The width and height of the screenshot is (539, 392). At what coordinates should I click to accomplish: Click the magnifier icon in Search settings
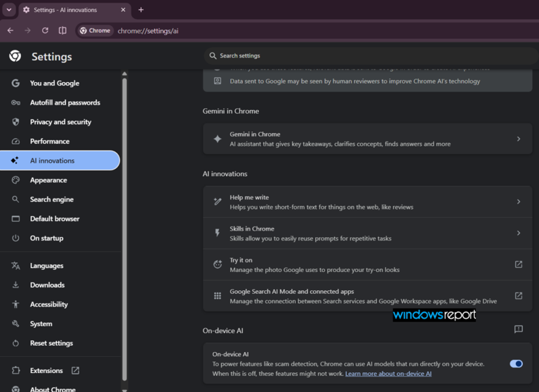(213, 55)
